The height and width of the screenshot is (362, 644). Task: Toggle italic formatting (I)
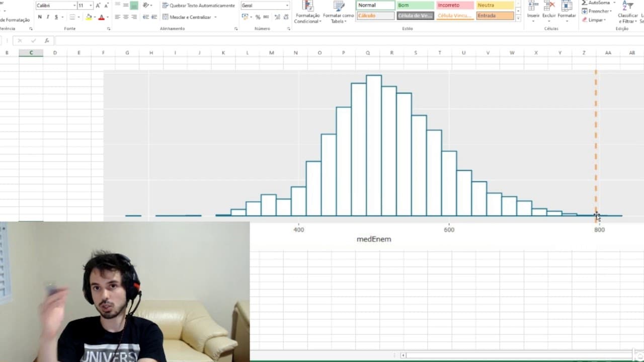coord(48,17)
